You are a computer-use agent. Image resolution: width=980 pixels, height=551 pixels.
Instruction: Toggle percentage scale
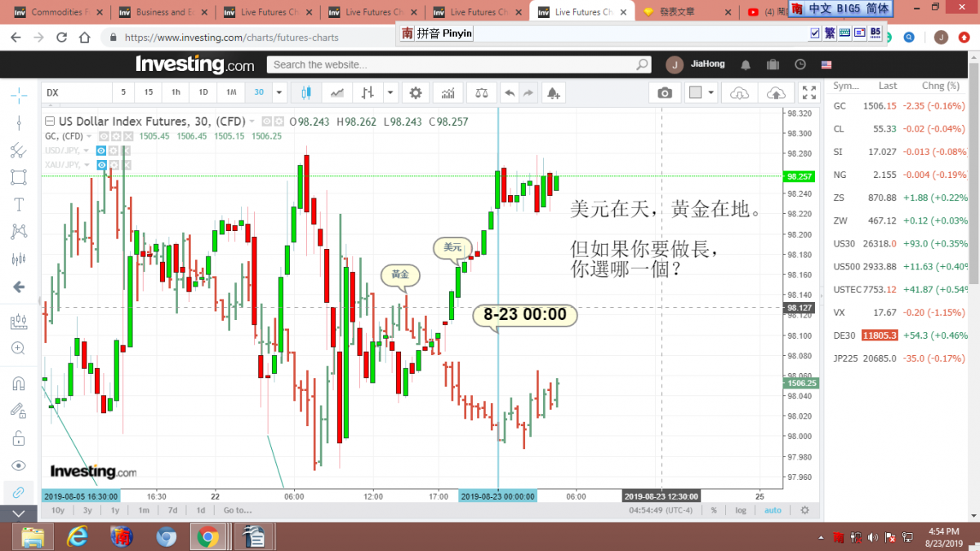[x=713, y=510]
